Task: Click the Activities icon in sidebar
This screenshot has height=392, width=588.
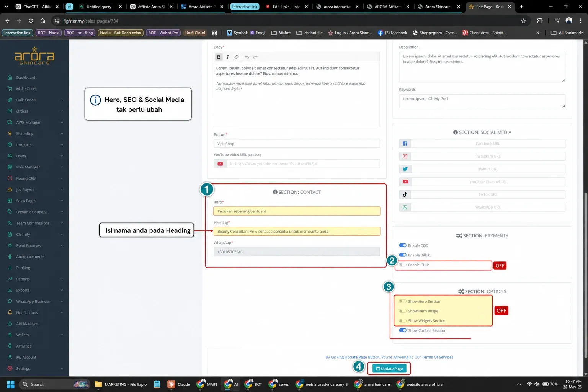Action: pyautogui.click(x=10, y=346)
